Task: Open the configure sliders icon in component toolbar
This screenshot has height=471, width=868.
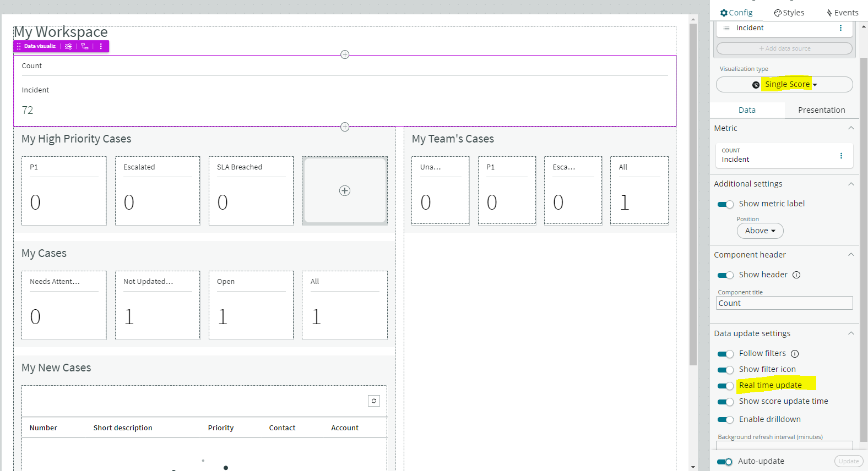Action: (68, 47)
